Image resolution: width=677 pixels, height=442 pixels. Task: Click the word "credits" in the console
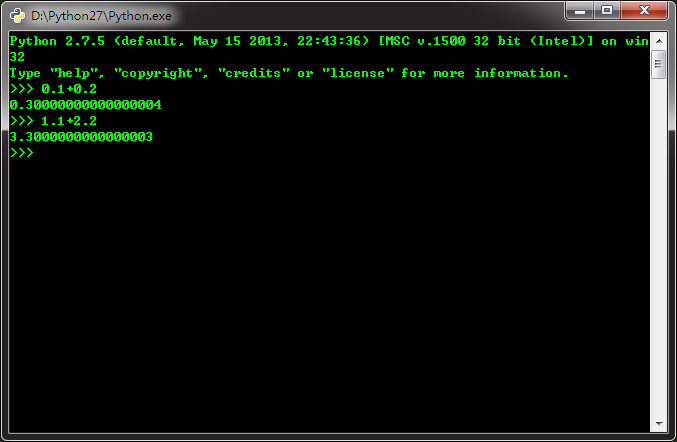(x=253, y=73)
